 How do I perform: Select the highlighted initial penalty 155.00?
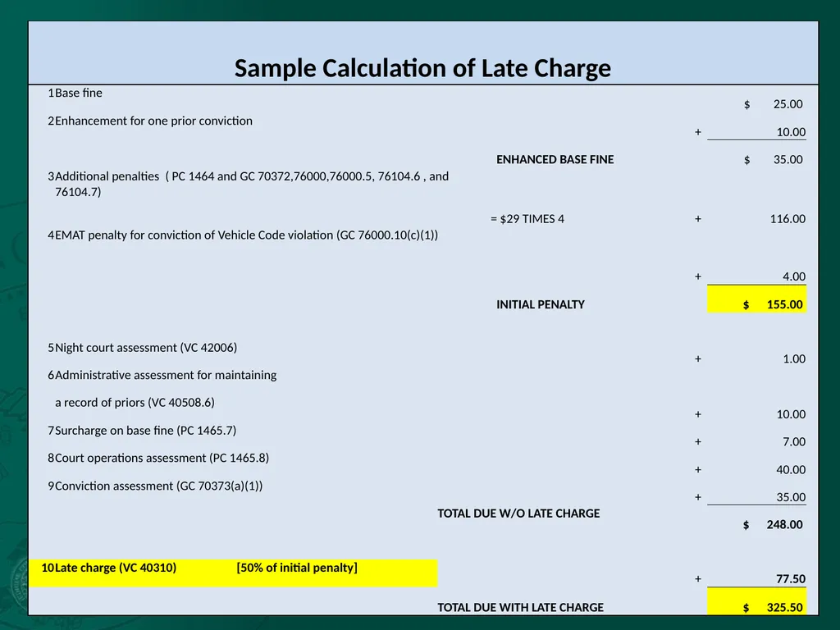[785, 304]
